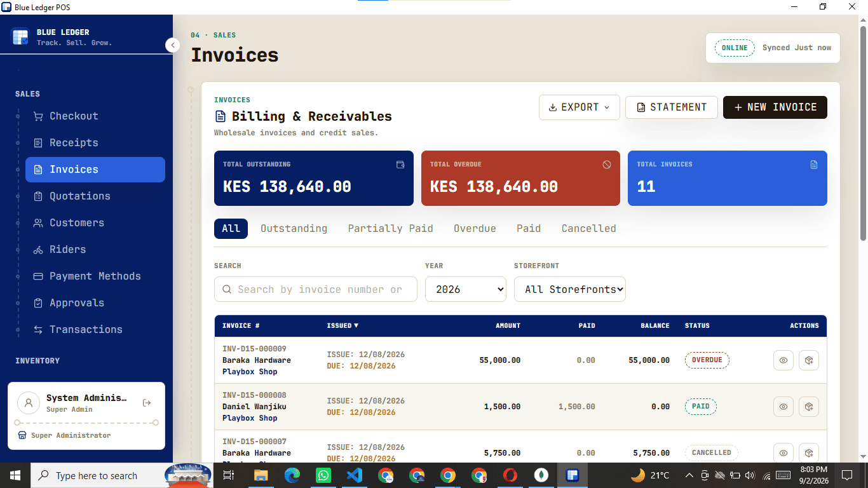Click package icon for invoice INV-D15-000009
Viewport: 868px width, 488px height.
[809, 360]
